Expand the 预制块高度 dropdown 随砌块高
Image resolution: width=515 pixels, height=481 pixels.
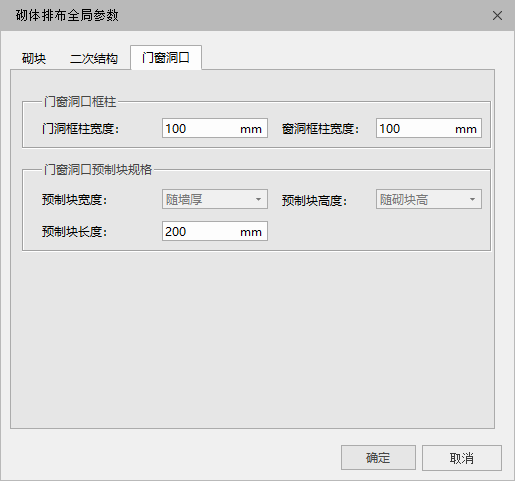429,199
